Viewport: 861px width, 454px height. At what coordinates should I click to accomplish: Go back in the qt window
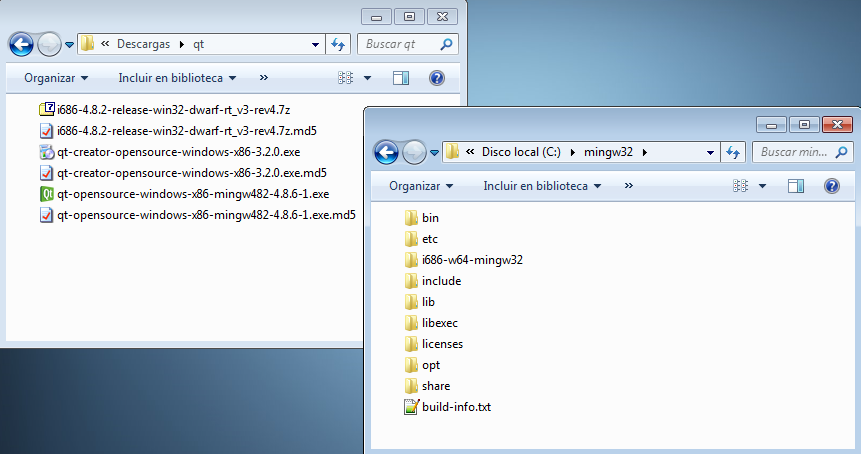(x=21, y=44)
